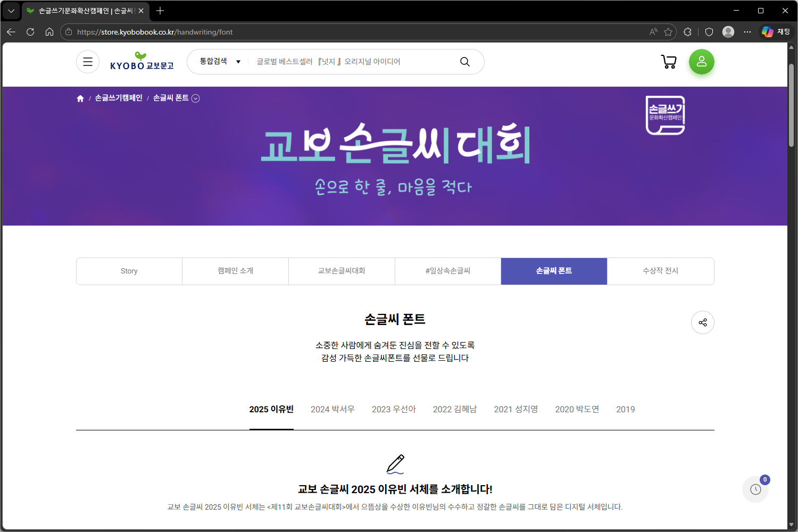Select the 2019 font tab
This screenshot has width=798, height=532.
point(626,410)
